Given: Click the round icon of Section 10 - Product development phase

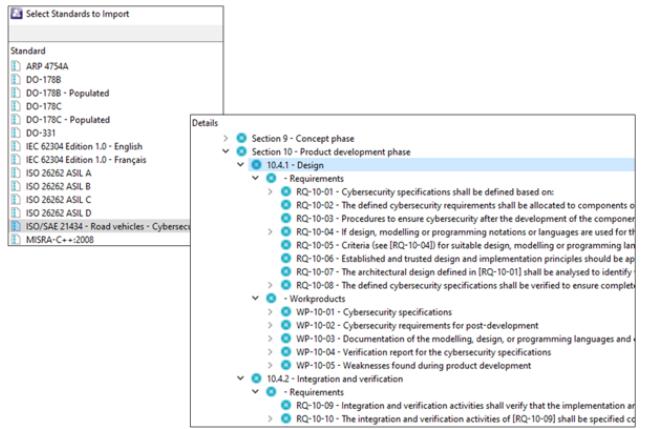Looking at the screenshot, I should tap(241, 152).
